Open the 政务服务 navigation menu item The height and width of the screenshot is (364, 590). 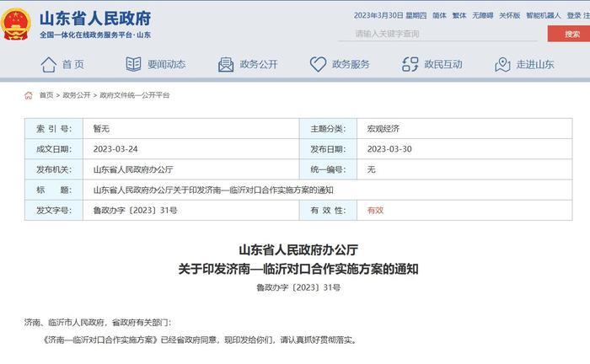[351, 64]
